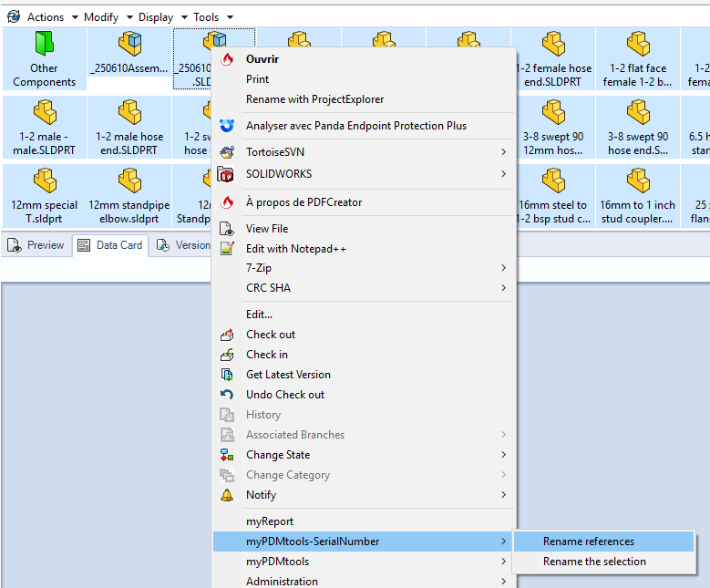Image resolution: width=710 pixels, height=588 pixels.
Task: Open the Actions dropdown menu
Action: pyautogui.click(x=45, y=17)
